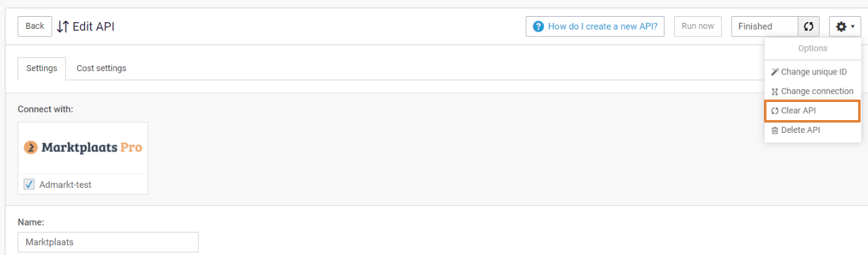This screenshot has width=868, height=255.
Task: Click the question mark help icon
Action: coord(538,26)
